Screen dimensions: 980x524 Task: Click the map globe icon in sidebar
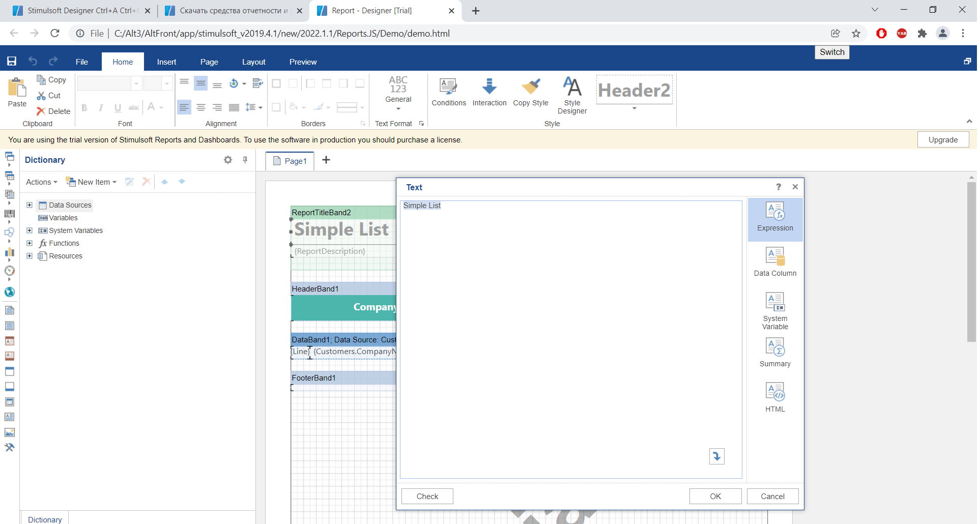coord(9,292)
